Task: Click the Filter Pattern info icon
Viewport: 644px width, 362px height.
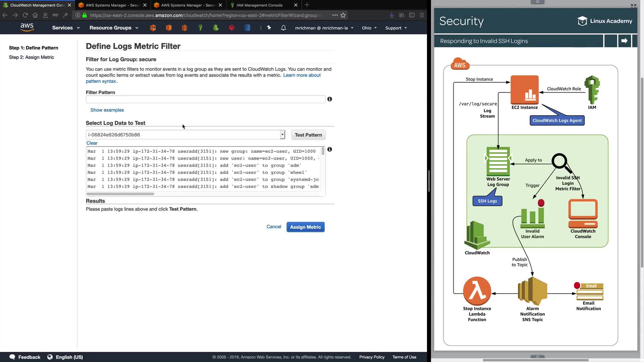Action: pos(330,99)
